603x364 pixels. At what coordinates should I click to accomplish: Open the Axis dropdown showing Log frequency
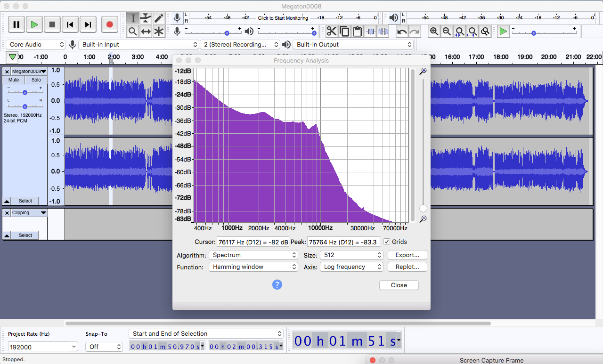(351, 267)
